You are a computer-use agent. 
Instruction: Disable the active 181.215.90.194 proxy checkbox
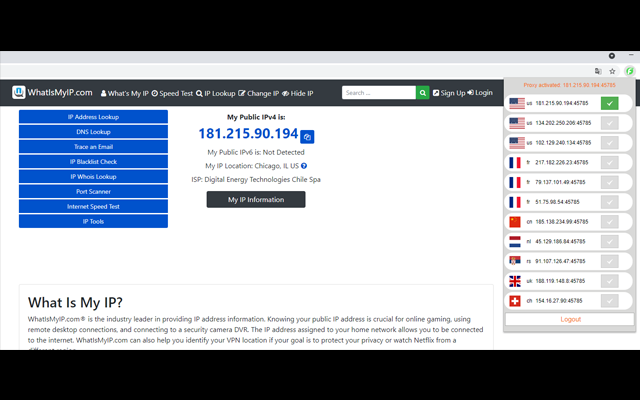click(x=609, y=103)
